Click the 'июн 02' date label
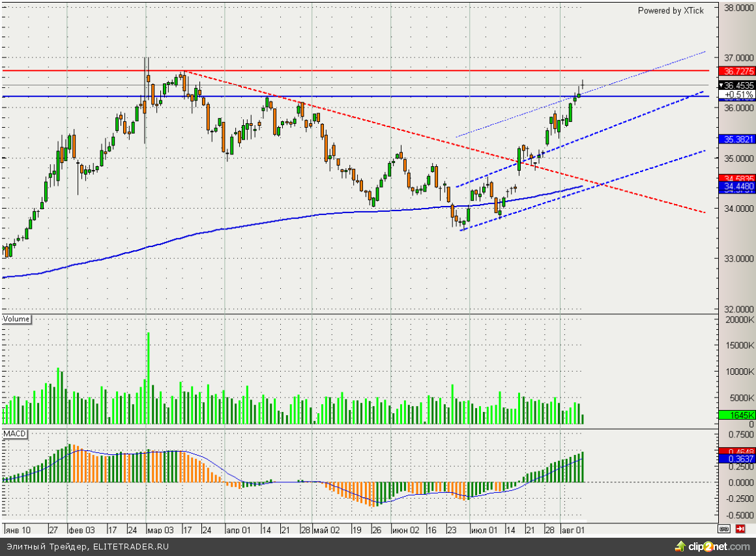756x556 pixels. pyautogui.click(x=405, y=530)
